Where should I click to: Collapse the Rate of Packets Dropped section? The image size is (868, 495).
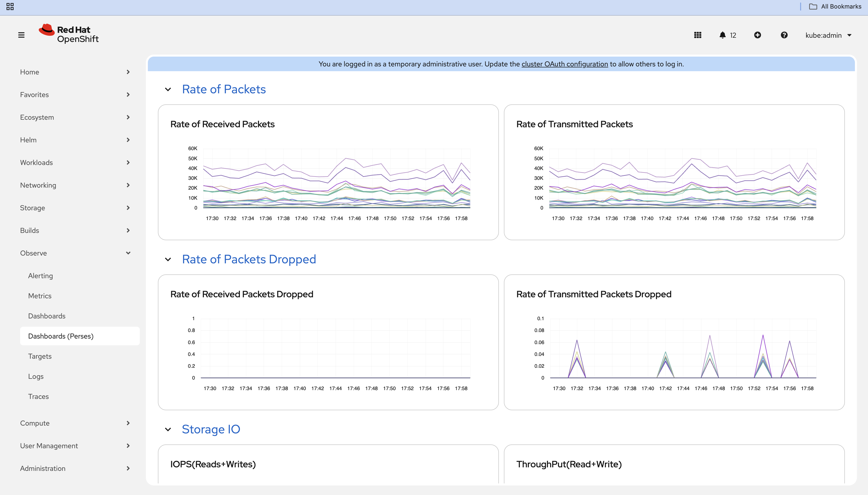(x=168, y=259)
